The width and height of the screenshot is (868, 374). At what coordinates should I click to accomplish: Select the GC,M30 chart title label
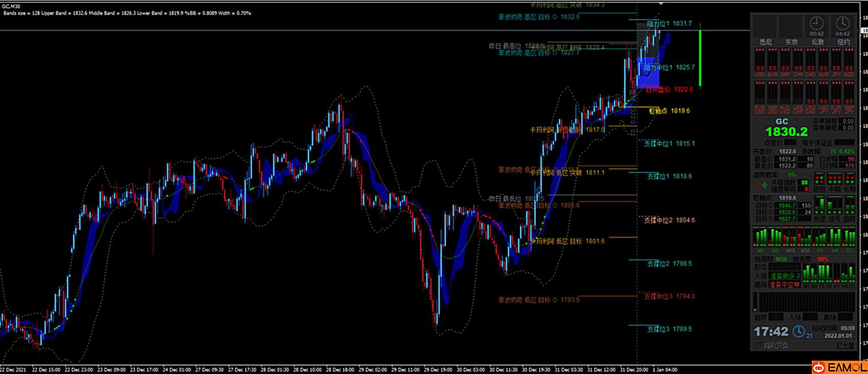(x=11, y=6)
